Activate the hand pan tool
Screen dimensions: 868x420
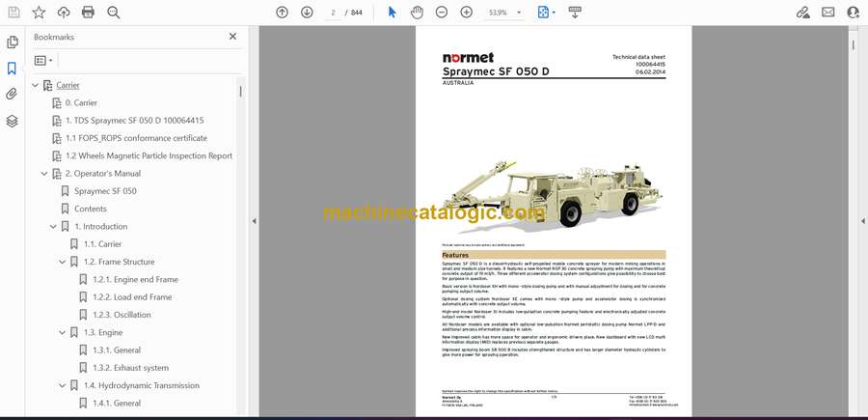(417, 13)
